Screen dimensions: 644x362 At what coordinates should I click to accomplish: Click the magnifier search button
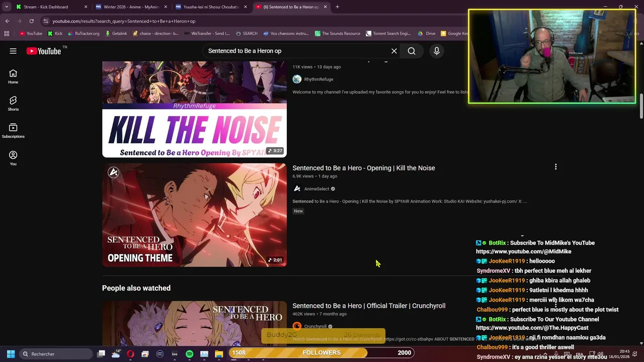412,51
